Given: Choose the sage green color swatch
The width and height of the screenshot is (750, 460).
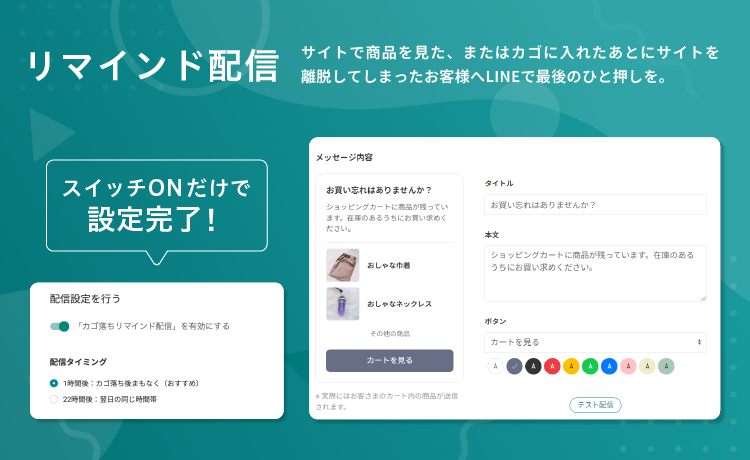Looking at the screenshot, I should (666, 366).
